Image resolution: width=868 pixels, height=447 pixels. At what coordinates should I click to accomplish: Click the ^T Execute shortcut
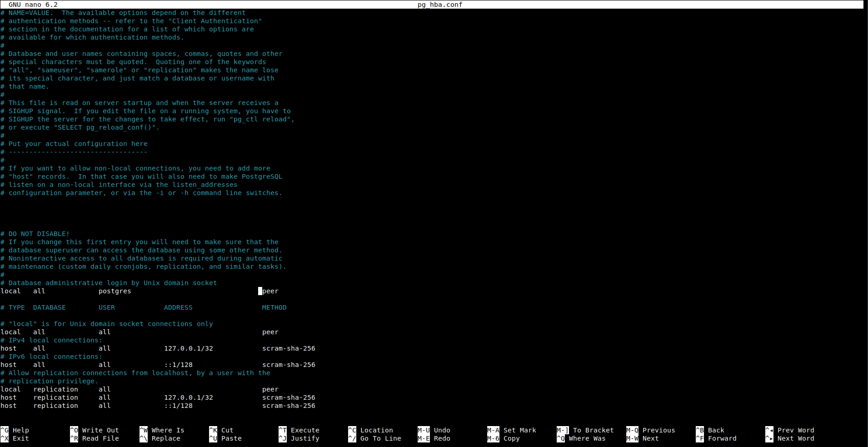299,430
